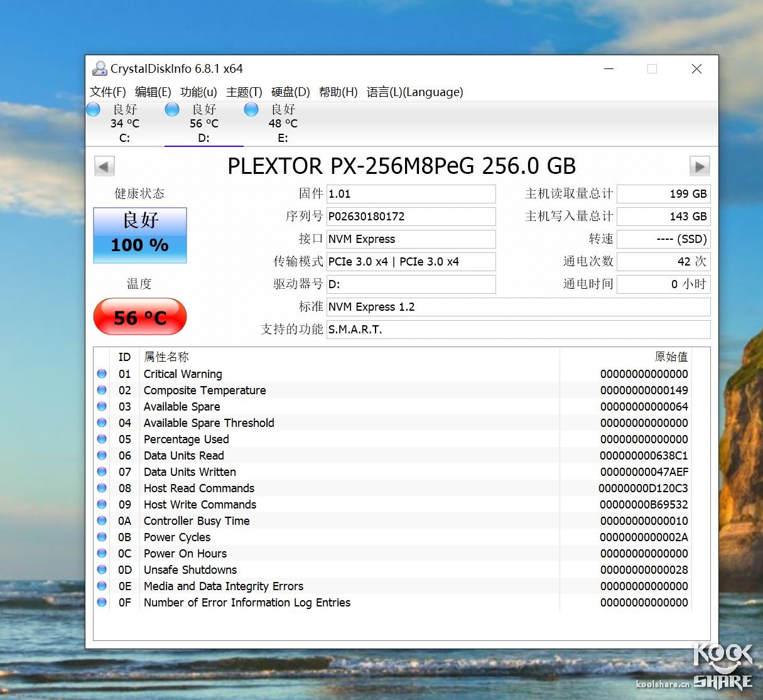The image size is (763, 700).
Task: Click the 良好 100% health status indicator
Action: pos(139,235)
